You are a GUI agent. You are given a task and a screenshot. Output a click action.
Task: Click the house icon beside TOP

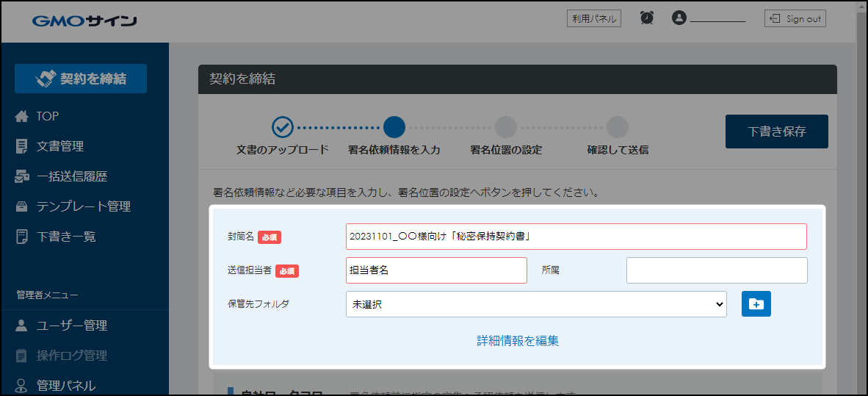point(22,116)
